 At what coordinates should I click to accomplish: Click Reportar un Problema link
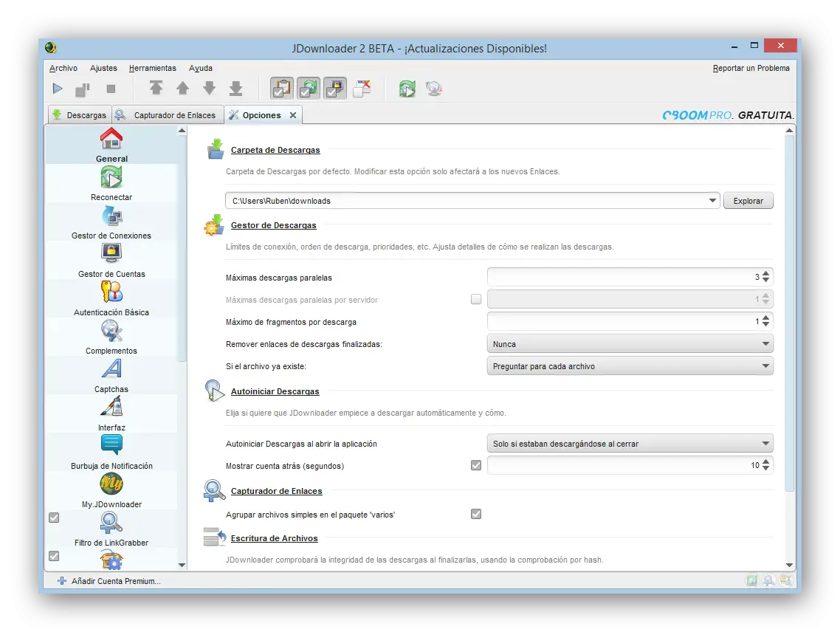[x=751, y=68]
